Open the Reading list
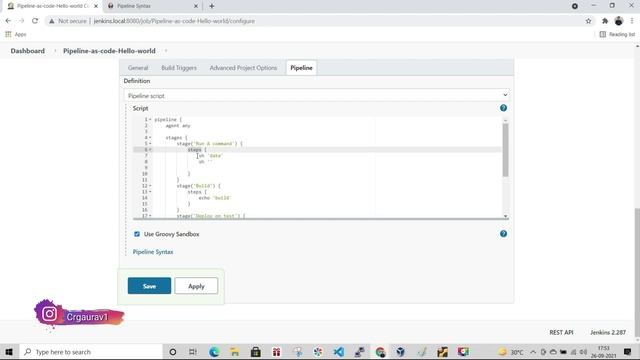 click(x=617, y=34)
